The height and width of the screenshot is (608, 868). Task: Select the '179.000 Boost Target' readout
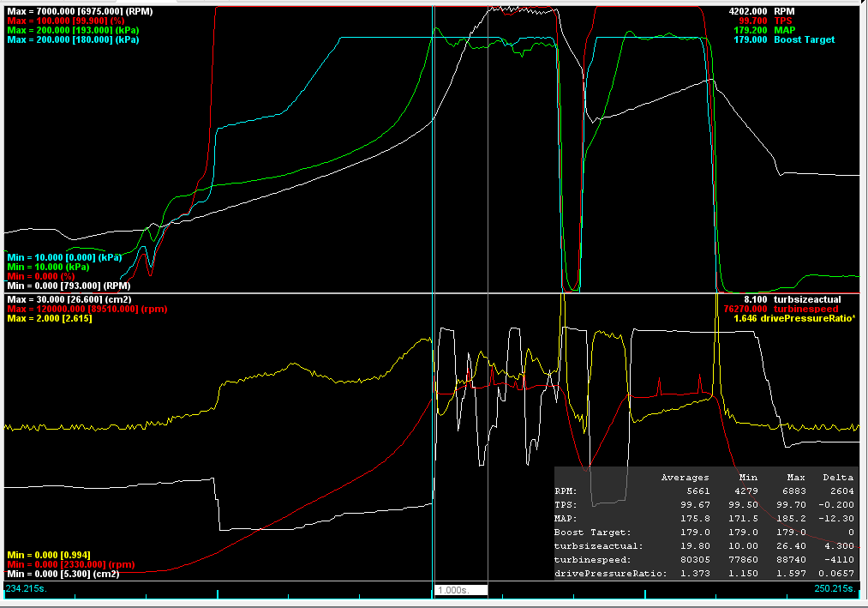[x=784, y=39]
